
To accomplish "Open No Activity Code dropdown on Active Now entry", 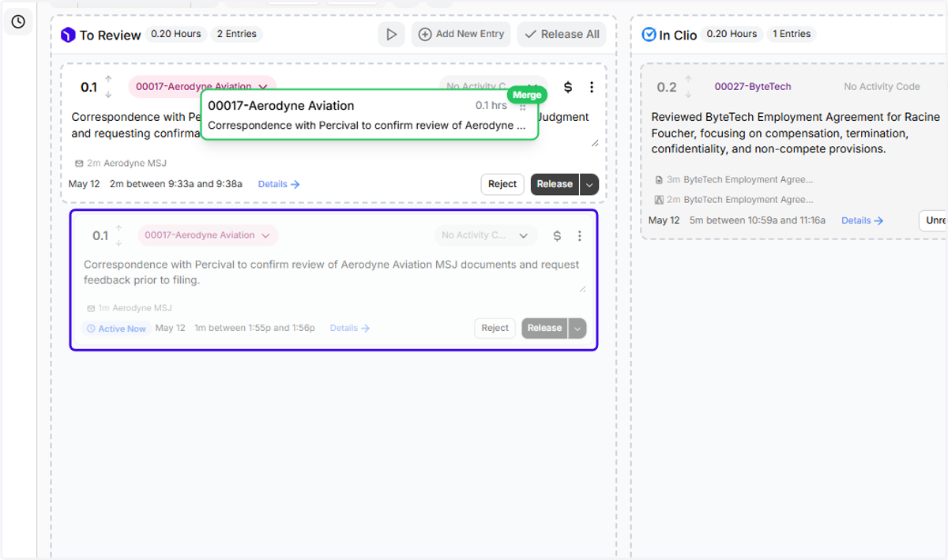I will point(485,235).
